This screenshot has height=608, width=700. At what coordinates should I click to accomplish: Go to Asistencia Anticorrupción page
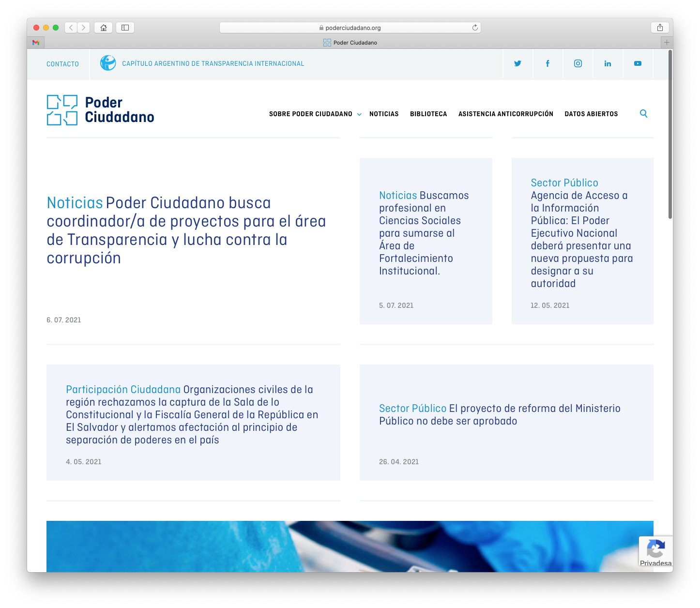pyautogui.click(x=505, y=114)
